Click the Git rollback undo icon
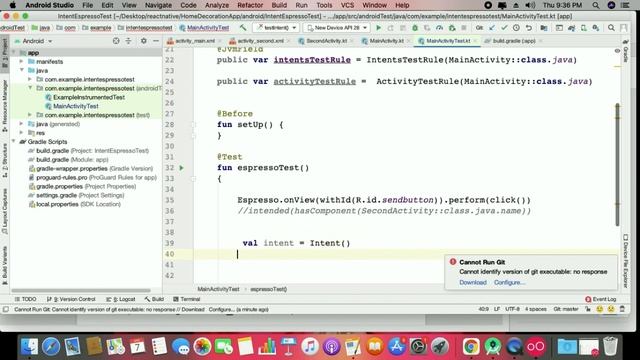 tap(529, 28)
